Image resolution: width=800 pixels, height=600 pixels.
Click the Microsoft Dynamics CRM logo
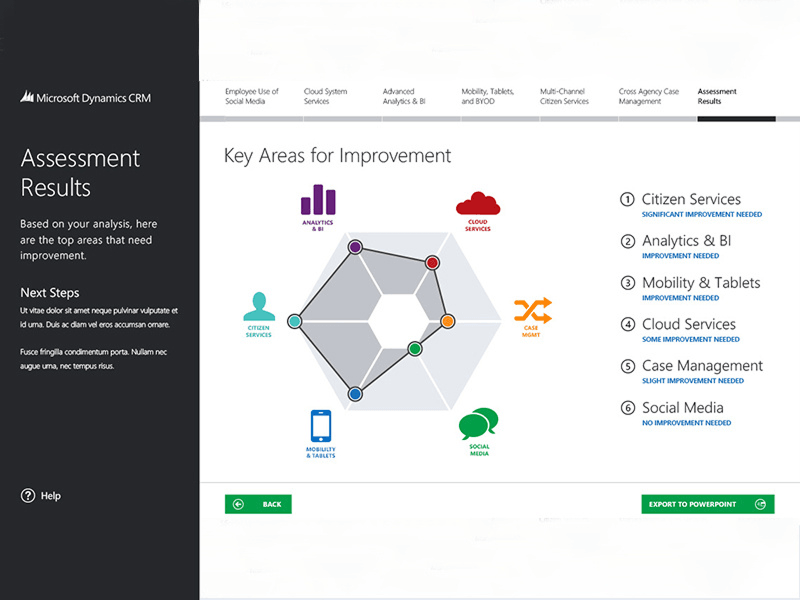point(85,97)
